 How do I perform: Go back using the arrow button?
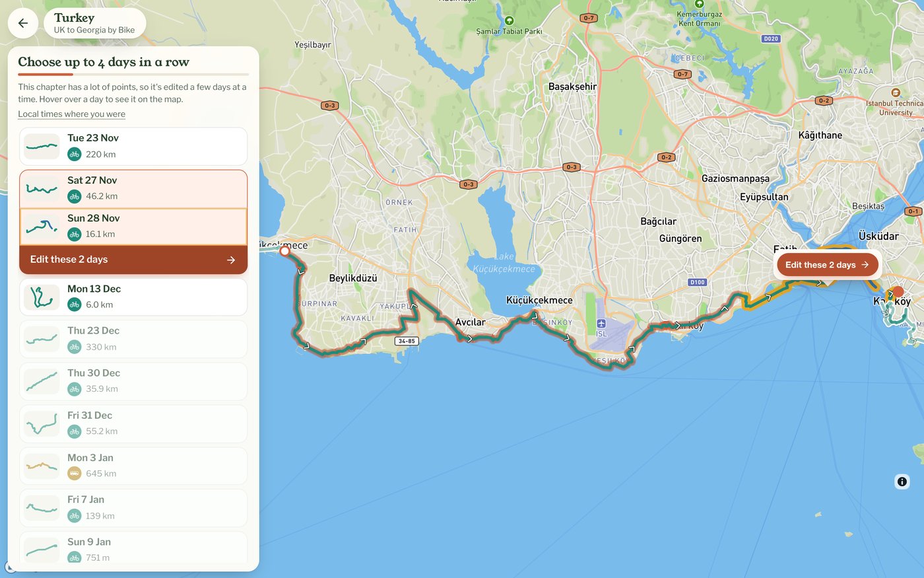click(x=23, y=23)
